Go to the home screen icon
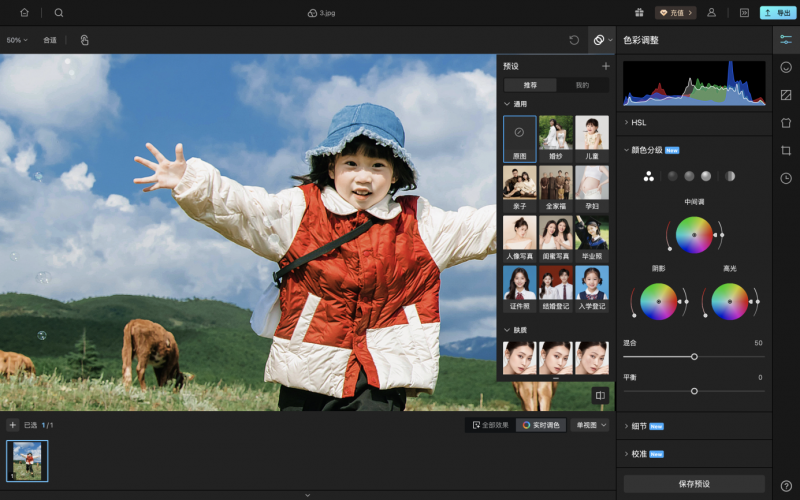Image resolution: width=800 pixels, height=500 pixels. click(x=24, y=13)
